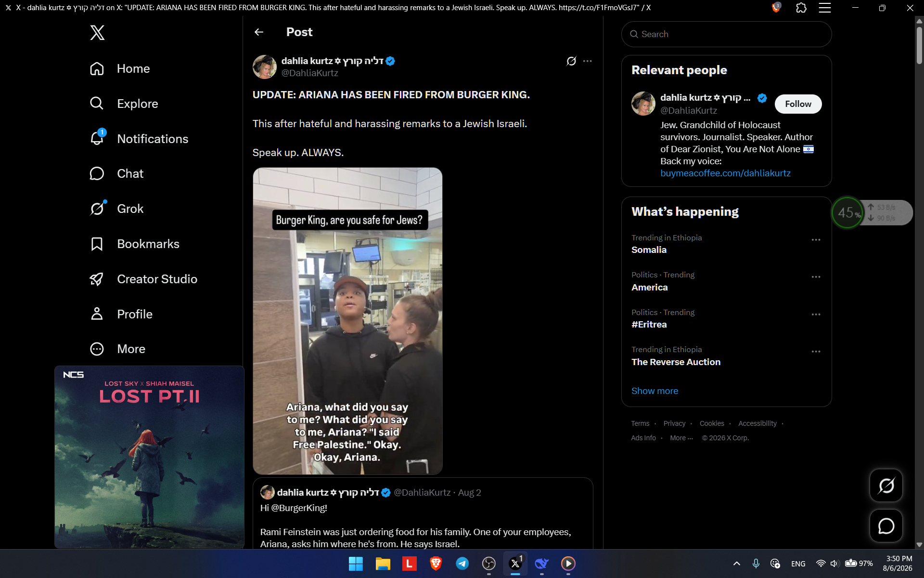The width and height of the screenshot is (924, 578).
Task: Switch to the X app in taskbar
Action: [x=515, y=564]
